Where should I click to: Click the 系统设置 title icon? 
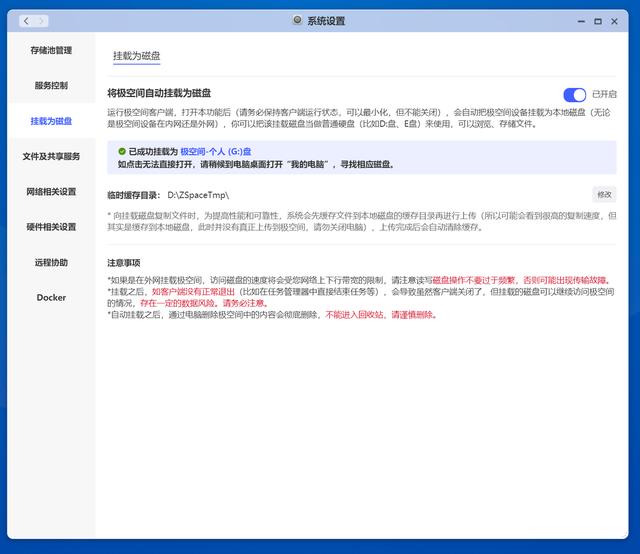pos(298,20)
